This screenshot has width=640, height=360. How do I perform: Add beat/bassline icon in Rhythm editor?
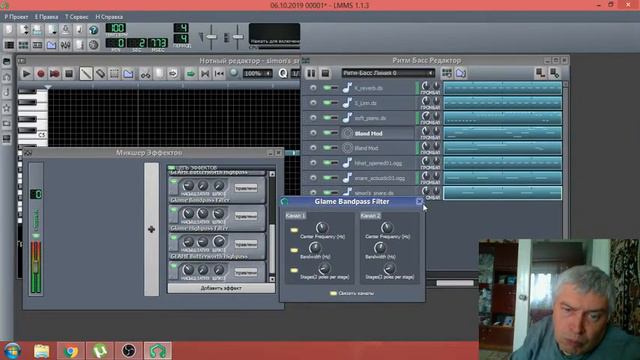[x=447, y=73]
